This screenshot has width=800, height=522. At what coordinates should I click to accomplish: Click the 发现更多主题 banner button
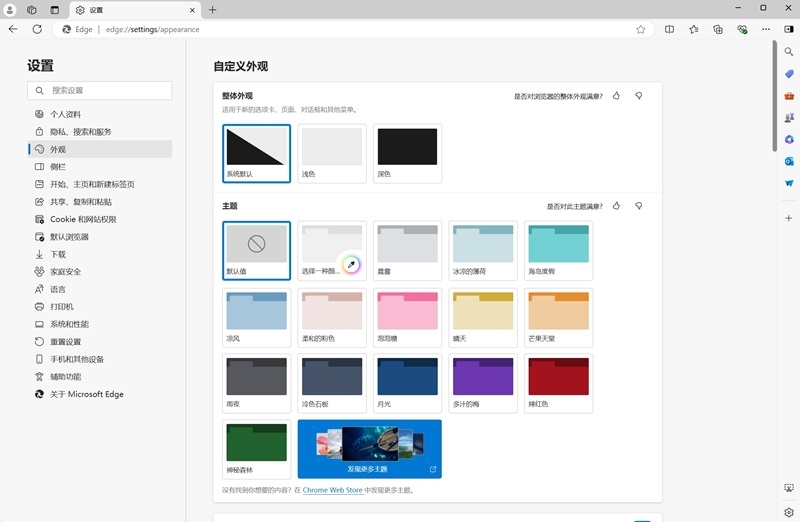369,449
